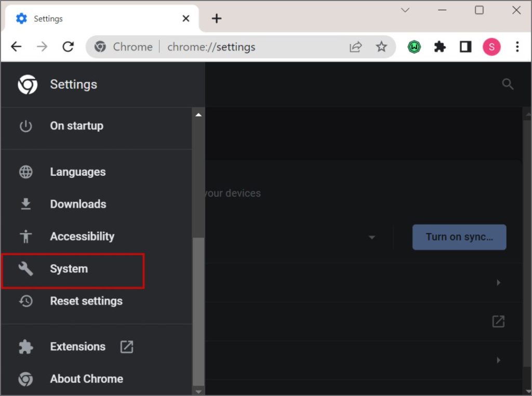This screenshot has height=396, width=532.
Task: Click the forward navigation arrow
Action: pyautogui.click(x=42, y=46)
